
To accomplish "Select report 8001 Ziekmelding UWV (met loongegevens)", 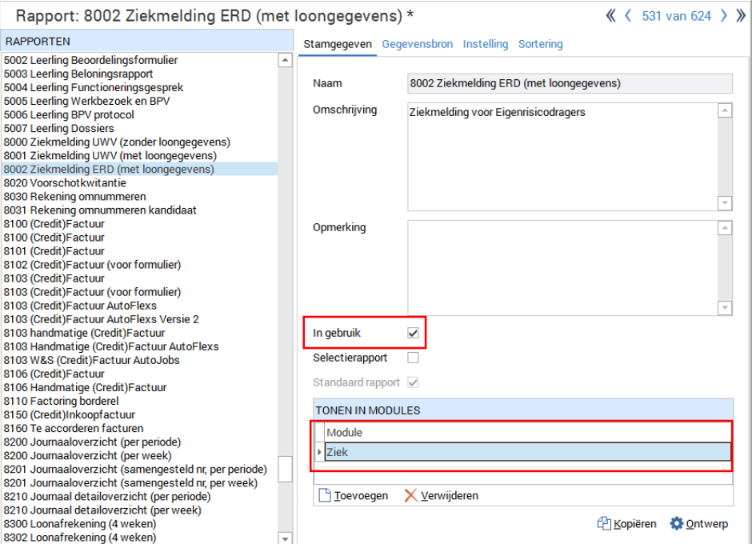I will (110, 156).
